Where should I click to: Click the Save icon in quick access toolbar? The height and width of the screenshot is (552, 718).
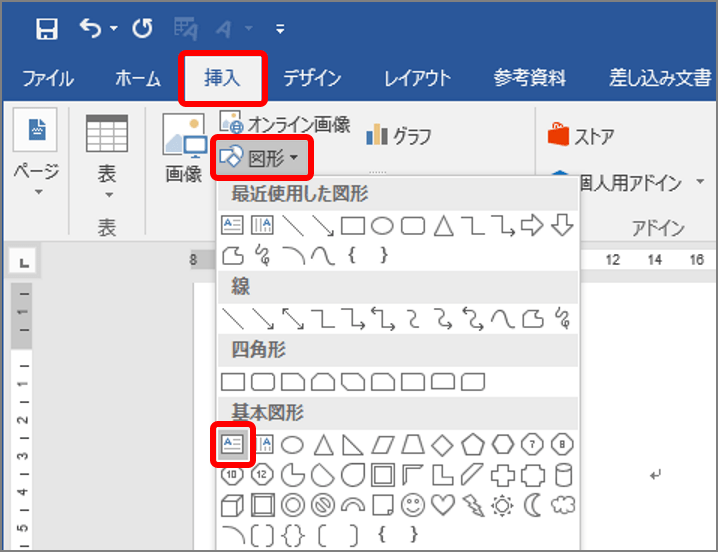tap(47, 29)
